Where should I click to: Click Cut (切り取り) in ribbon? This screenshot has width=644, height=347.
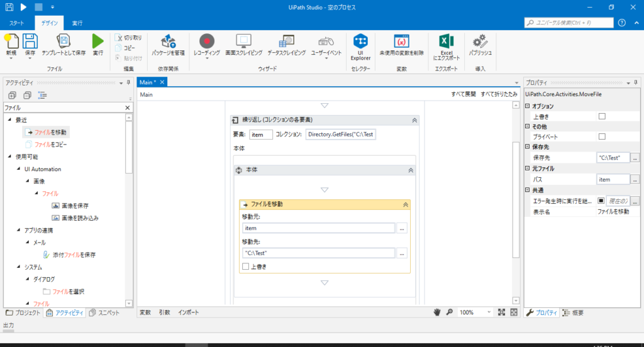tap(128, 37)
